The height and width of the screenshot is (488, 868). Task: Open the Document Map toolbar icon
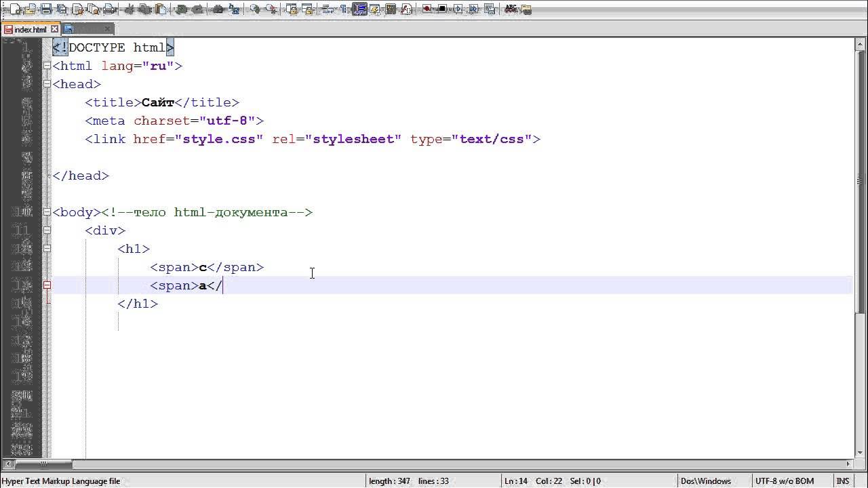(x=390, y=9)
